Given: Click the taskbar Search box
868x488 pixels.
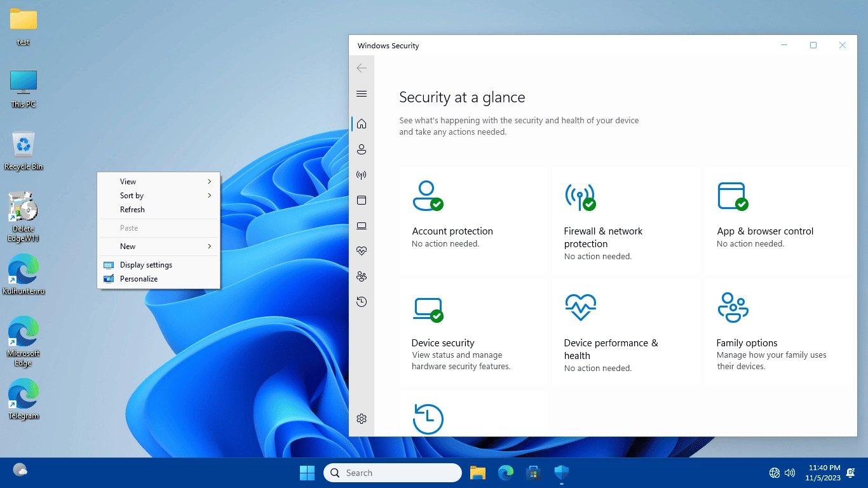Looking at the screenshot, I should (393, 473).
